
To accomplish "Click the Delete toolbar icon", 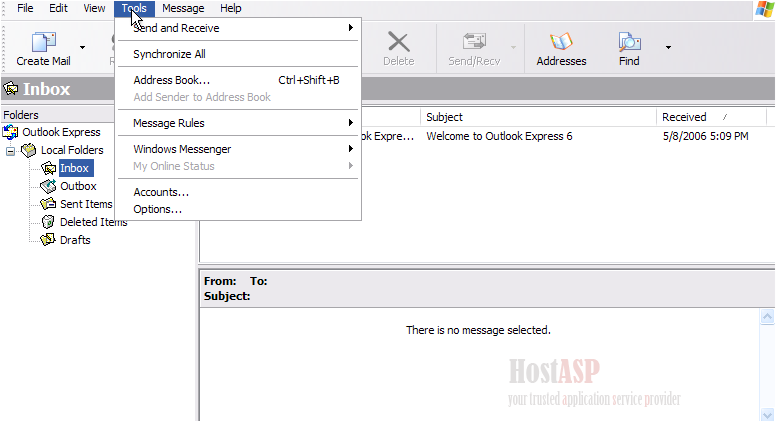I will point(398,43).
